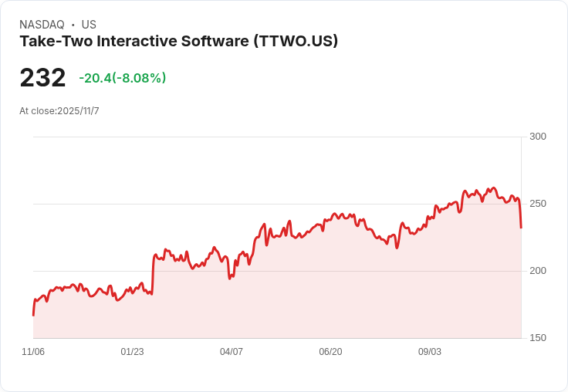Select the 04/07 date axis label
The image size is (568, 392).
pyautogui.click(x=231, y=352)
